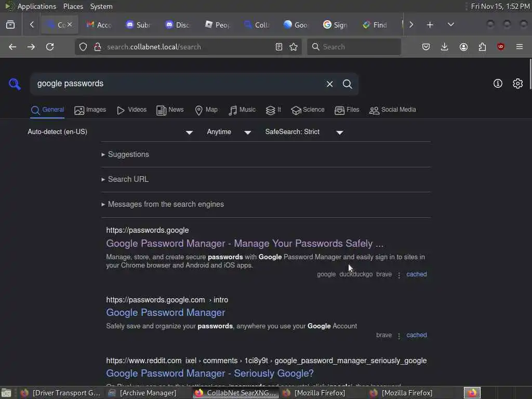
Task: Open SearXNG preferences gear icon
Action: [x=518, y=84]
